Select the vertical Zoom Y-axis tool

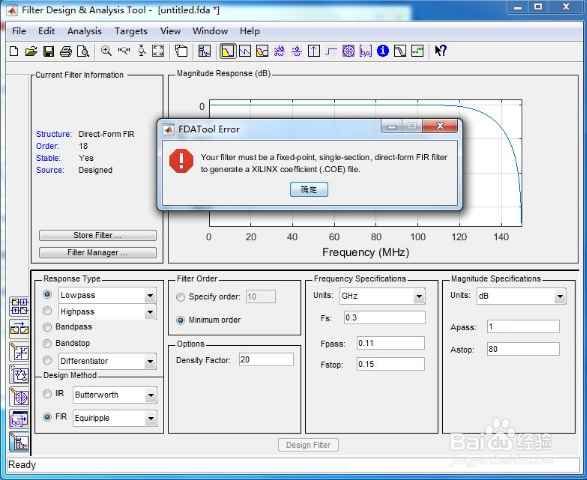pos(142,51)
